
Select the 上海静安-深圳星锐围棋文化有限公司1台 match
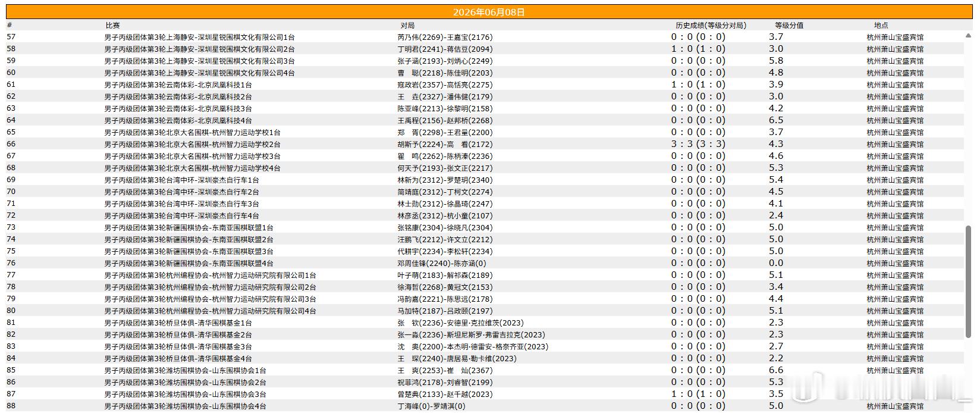(199, 37)
